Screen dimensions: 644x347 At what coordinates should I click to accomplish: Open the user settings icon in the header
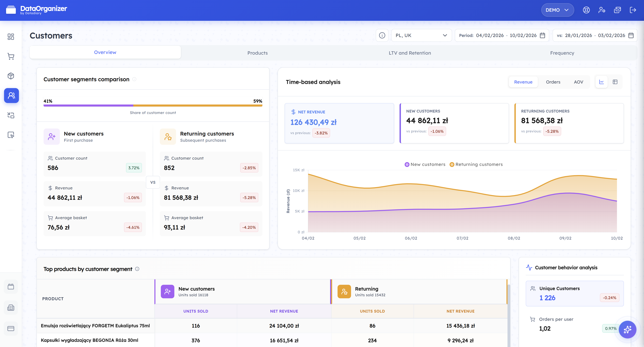click(x=602, y=10)
